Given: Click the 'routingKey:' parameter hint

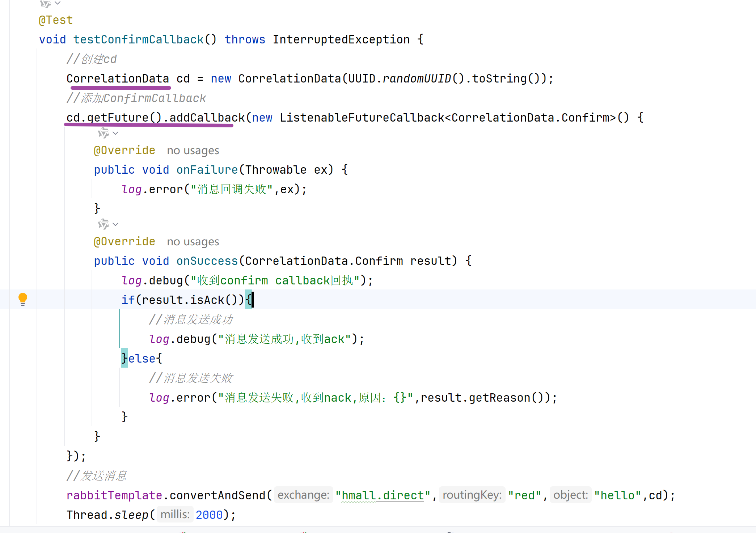Looking at the screenshot, I should (472, 495).
